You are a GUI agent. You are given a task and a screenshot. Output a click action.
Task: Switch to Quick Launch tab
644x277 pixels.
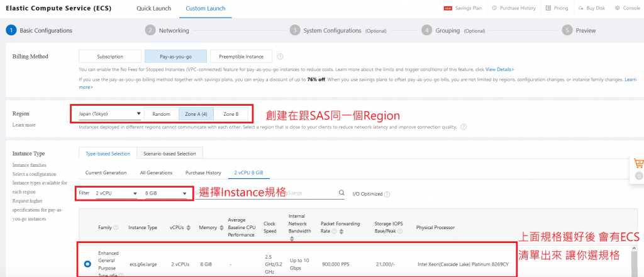(154, 9)
